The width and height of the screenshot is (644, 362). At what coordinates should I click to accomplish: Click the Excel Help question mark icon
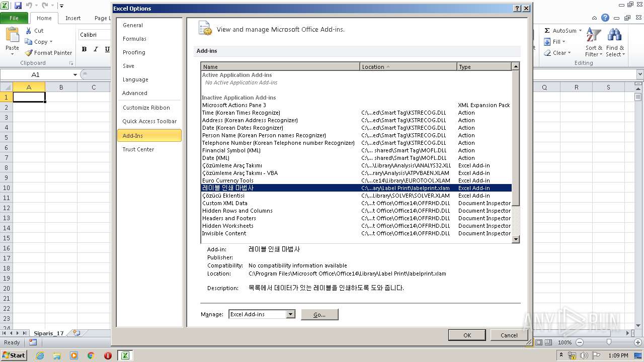pos(605,18)
